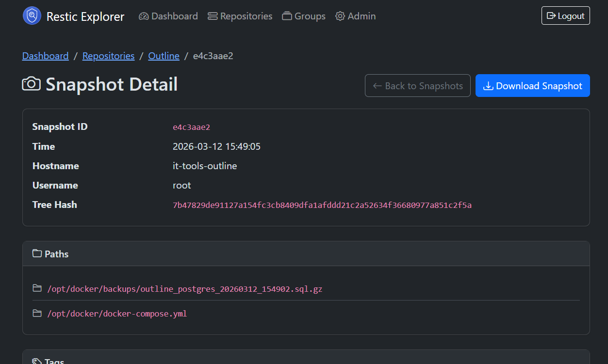Click the Paths section header text
Image resolution: width=608 pixels, height=364 pixels.
[57, 254]
